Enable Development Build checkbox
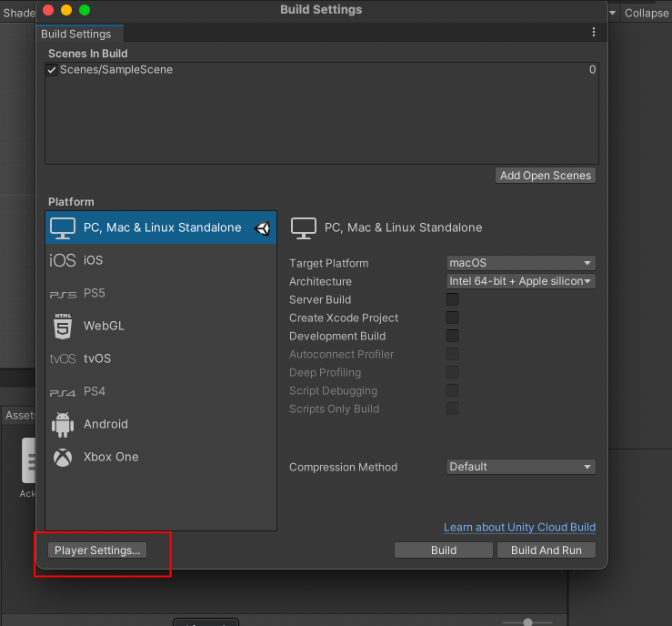The height and width of the screenshot is (626, 672). click(452, 336)
